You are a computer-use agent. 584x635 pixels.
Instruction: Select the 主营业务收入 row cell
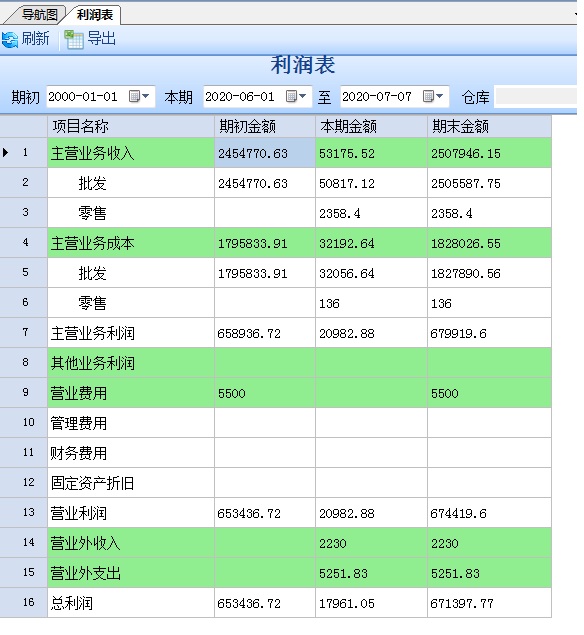point(131,153)
